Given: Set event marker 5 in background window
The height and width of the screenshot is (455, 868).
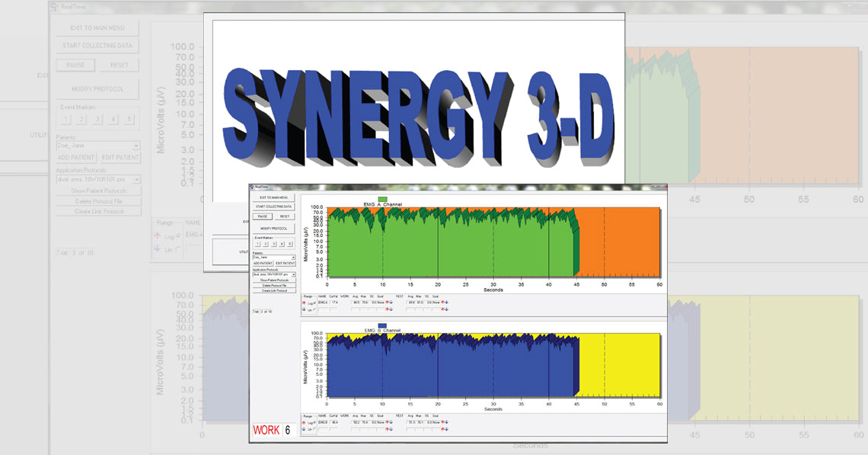Looking at the screenshot, I should click(x=129, y=119).
